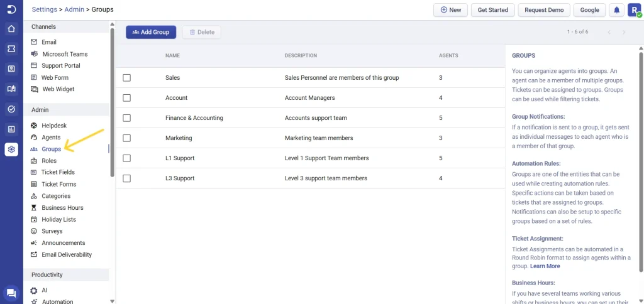Tick the checkbox for Marketing group
The height and width of the screenshot is (304, 644).
click(127, 138)
